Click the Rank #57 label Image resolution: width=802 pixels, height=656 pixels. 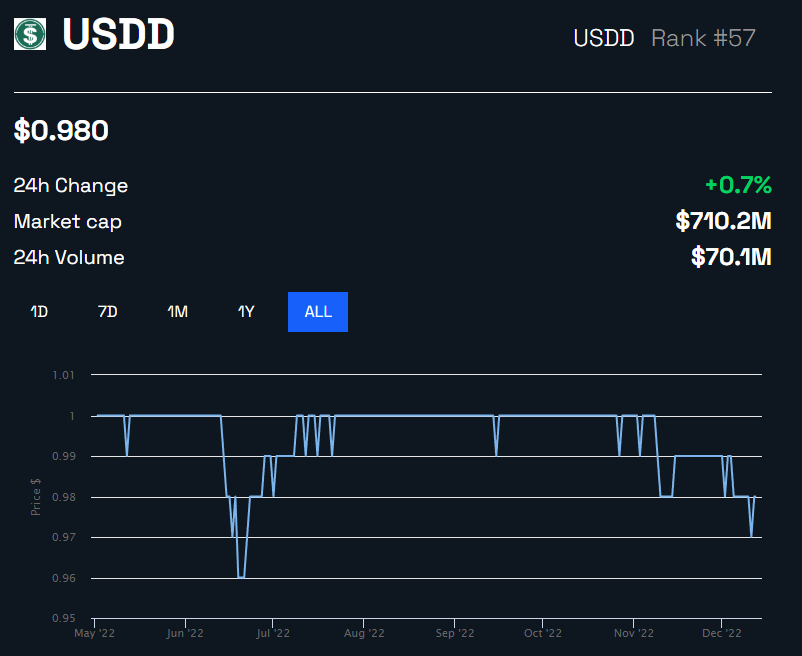pyautogui.click(x=702, y=38)
